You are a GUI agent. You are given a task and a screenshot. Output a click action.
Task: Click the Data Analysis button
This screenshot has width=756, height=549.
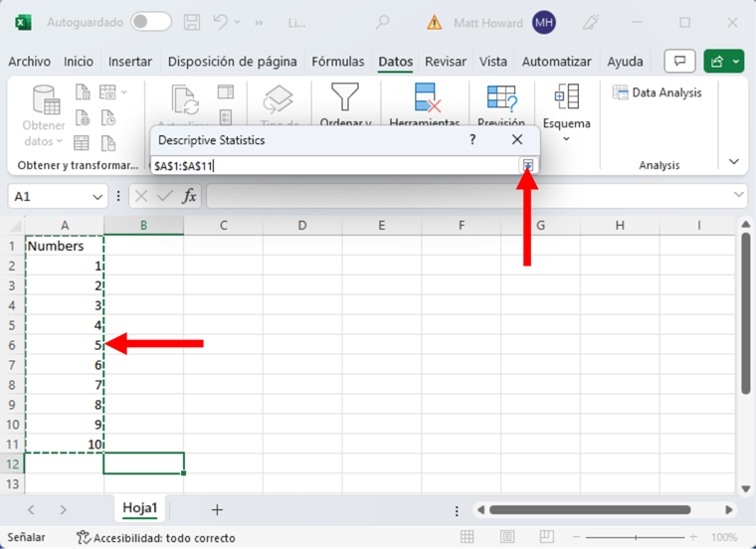coord(657,92)
